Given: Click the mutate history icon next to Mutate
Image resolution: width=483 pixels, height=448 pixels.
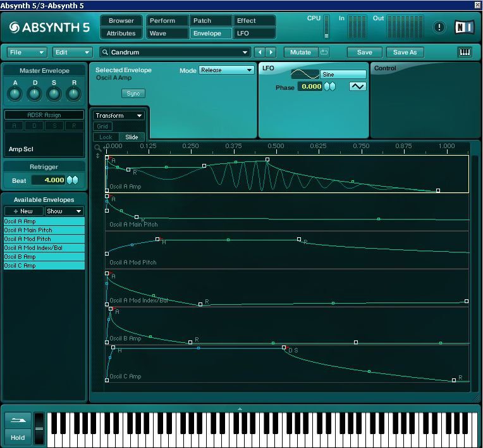Looking at the screenshot, I should [324, 52].
